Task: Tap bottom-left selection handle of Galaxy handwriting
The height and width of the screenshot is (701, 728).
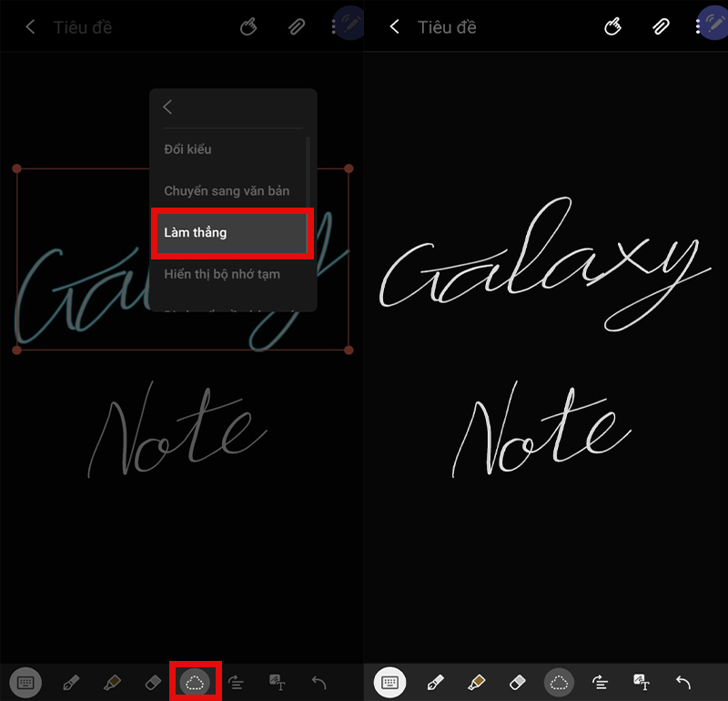Action: click(x=16, y=350)
